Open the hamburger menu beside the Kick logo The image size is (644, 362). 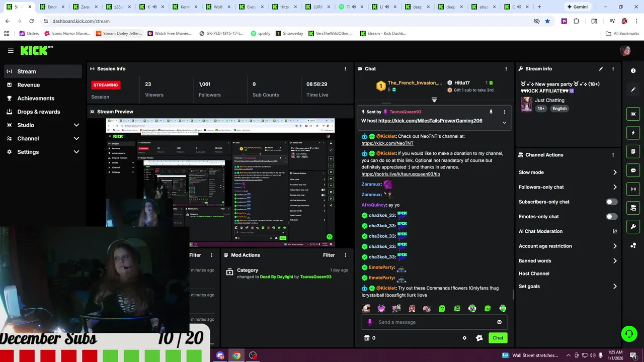pyautogui.click(x=11, y=51)
